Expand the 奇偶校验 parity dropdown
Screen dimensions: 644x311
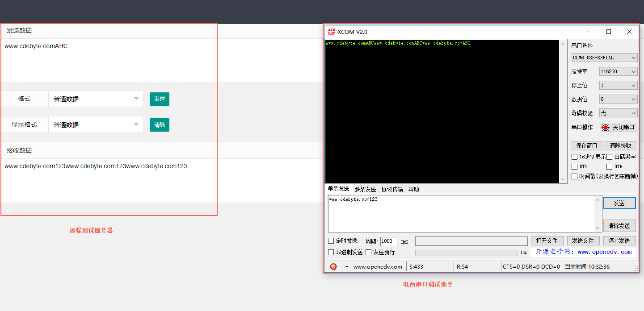[x=618, y=113]
